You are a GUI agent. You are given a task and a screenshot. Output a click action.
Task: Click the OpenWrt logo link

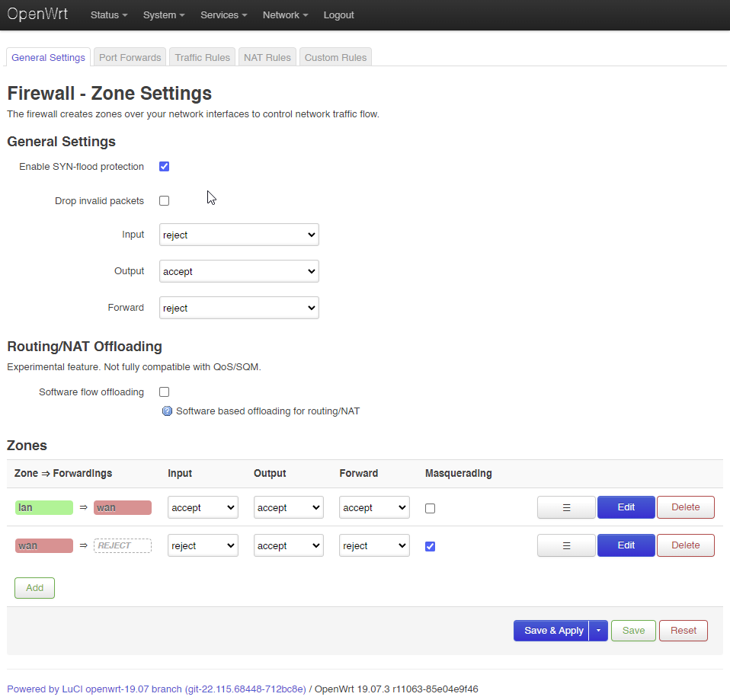[37, 14]
